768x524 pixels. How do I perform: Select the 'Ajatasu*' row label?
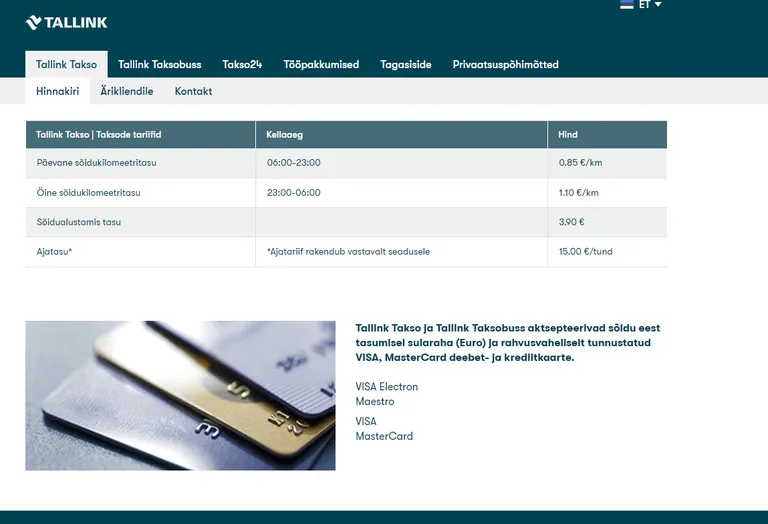coord(54,252)
